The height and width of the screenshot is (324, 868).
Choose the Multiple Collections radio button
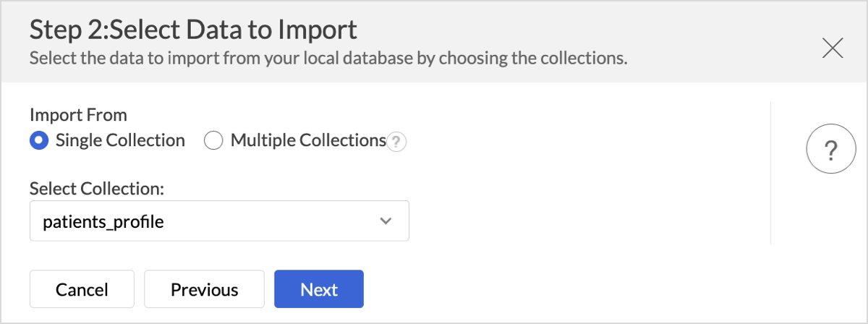click(213, 140)
